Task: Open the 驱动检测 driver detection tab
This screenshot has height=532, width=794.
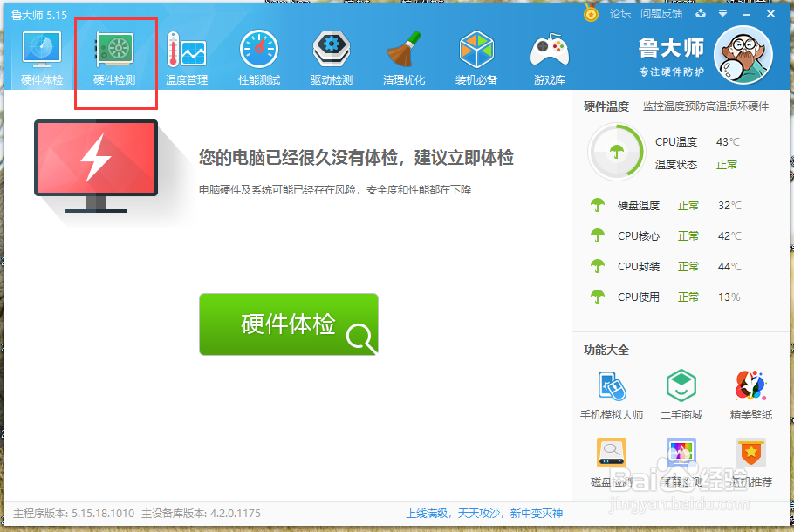Action: [x=332, y=58]
